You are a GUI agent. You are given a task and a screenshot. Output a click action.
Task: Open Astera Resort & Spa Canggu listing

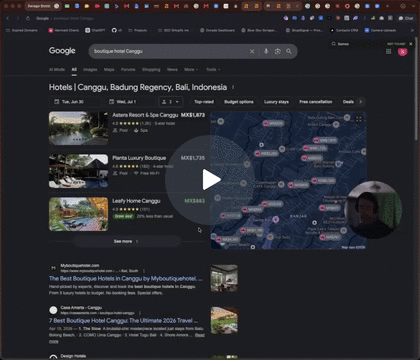pyautogui.click(x=145, y=115)
